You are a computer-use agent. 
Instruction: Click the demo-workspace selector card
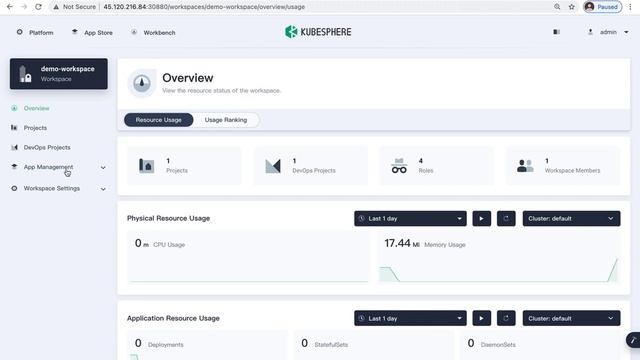pyautogui.click(x=59, y=73)
